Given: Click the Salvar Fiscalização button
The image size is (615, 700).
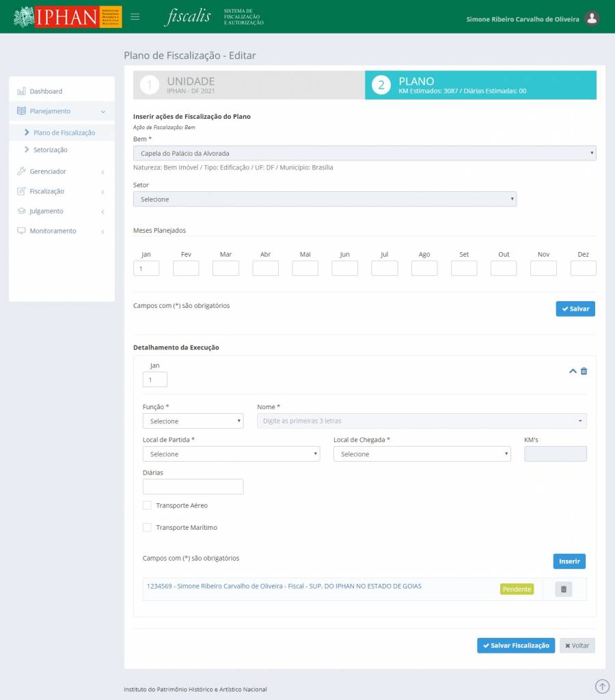Looking at the screenshot, I should tap(515, 645).
